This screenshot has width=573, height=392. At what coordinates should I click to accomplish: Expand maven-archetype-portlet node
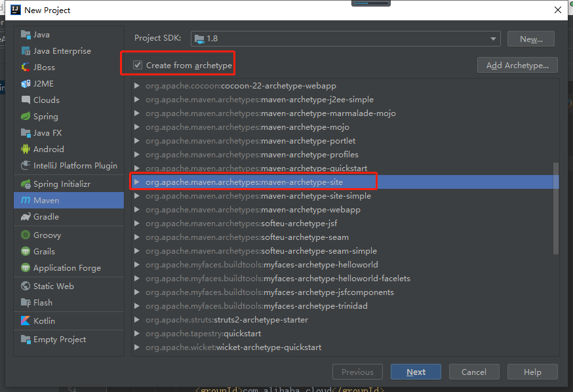click(137, 141)
